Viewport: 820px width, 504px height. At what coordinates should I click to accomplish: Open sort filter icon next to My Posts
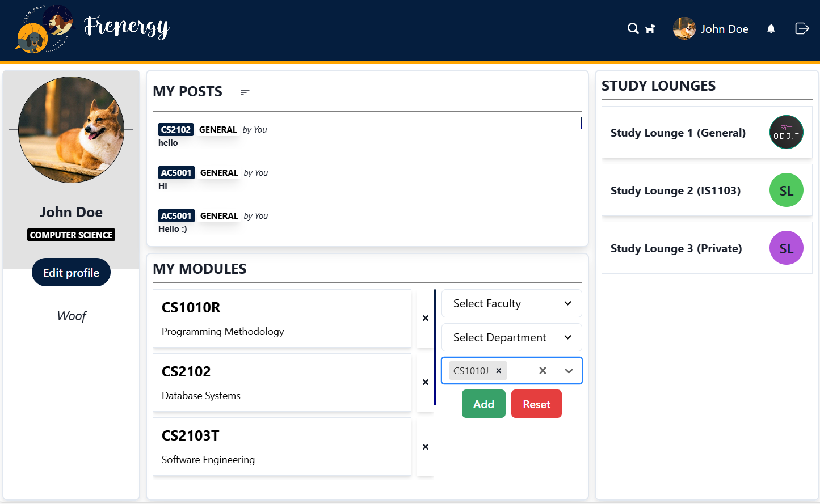click(x=245, y=92)
